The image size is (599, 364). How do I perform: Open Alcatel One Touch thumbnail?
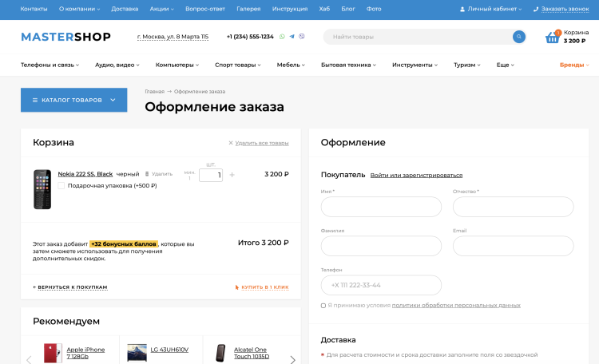point(220,353)
